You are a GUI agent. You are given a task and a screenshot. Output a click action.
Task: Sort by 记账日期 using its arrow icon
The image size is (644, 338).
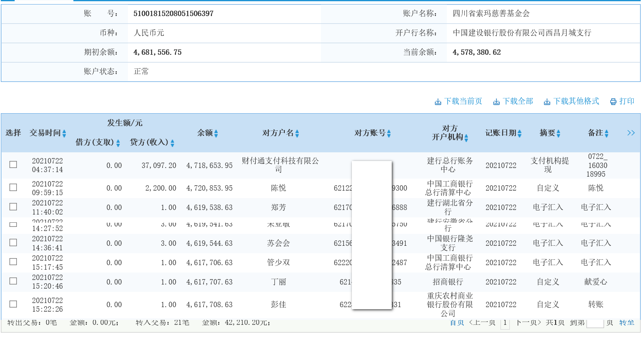click(x=520, y=133)
